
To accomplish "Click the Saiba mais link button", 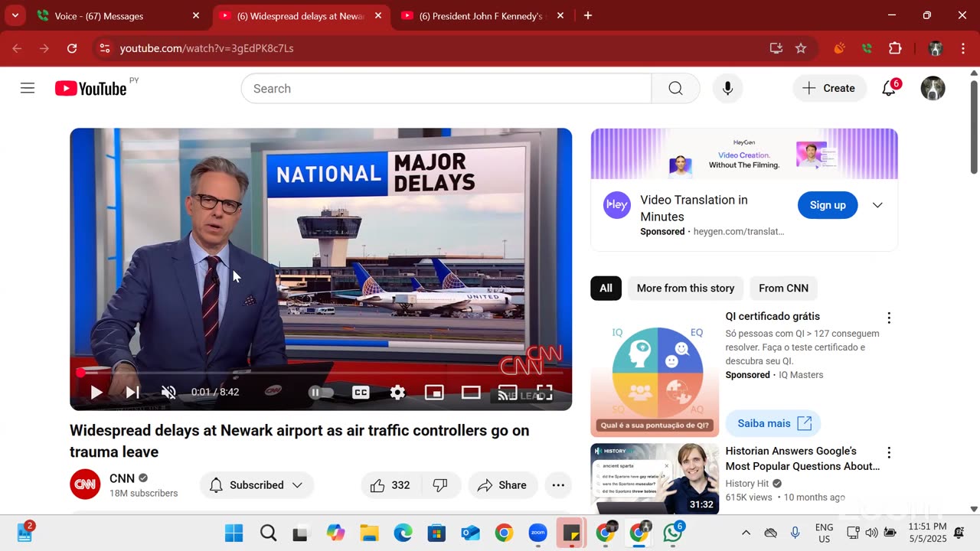I will pyautogui.click(x=773, y=423).
